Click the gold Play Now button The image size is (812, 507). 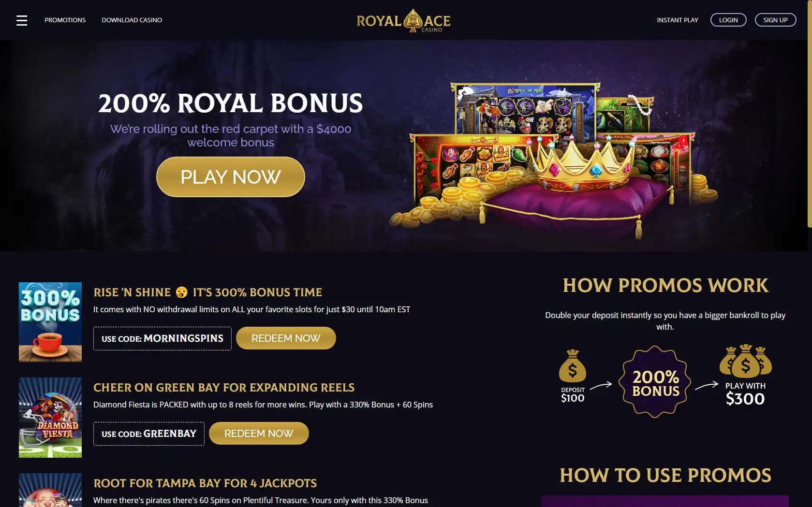click(231, 177)
